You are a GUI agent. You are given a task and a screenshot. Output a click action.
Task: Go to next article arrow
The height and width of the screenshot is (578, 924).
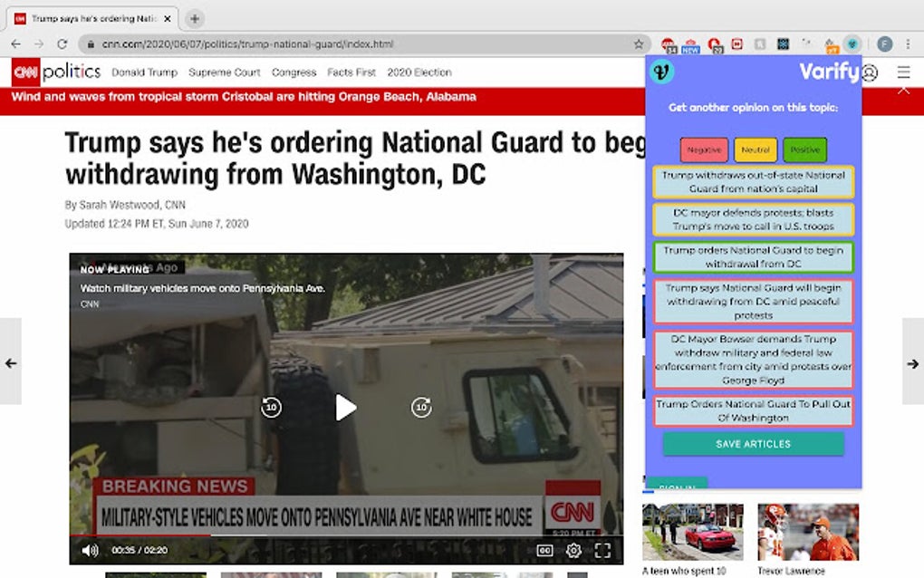click(x=913, y=363)
